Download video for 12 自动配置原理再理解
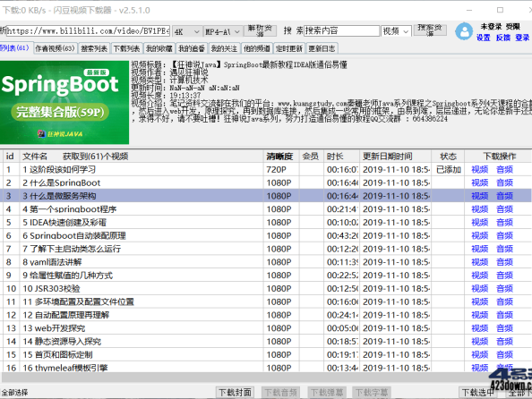Image resolution: width=532 pixels, height=399 pixels. pyautogui.click(x=480, y=315)
